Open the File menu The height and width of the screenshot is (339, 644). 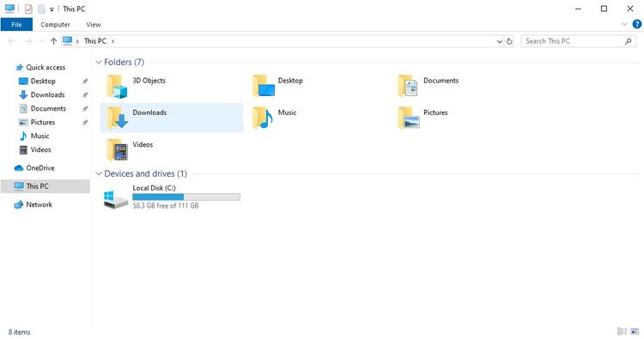[16, 25]
